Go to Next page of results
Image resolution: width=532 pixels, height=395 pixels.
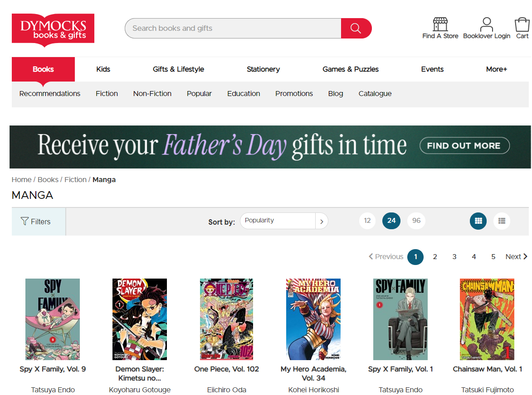tap(516, 257)
